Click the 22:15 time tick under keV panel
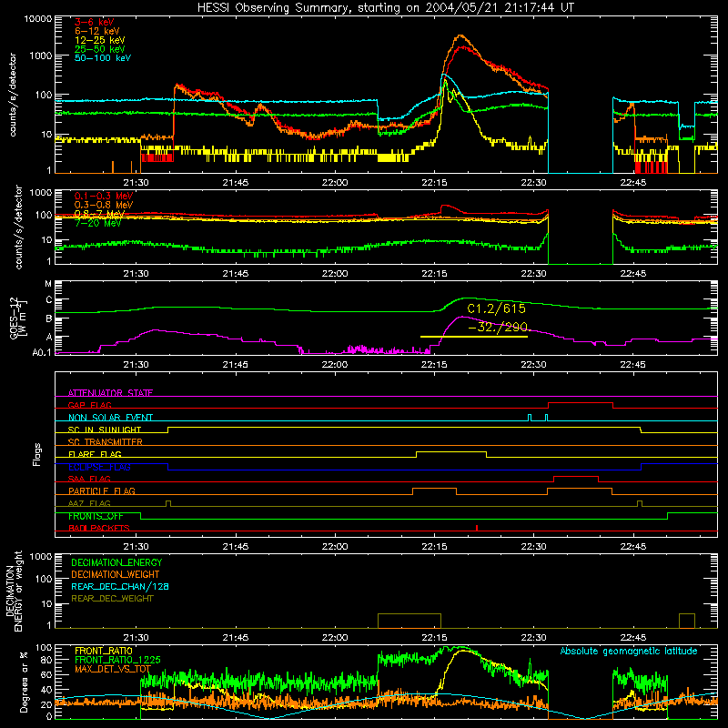The image size is (728, 728). [x=434, y=183]
